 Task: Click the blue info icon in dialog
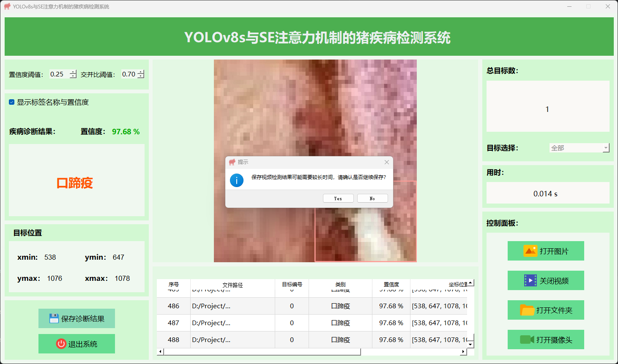237,180
